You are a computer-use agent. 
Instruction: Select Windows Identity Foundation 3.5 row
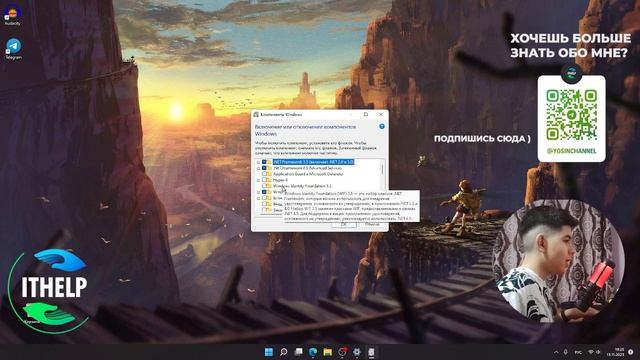tap(302, 186)
